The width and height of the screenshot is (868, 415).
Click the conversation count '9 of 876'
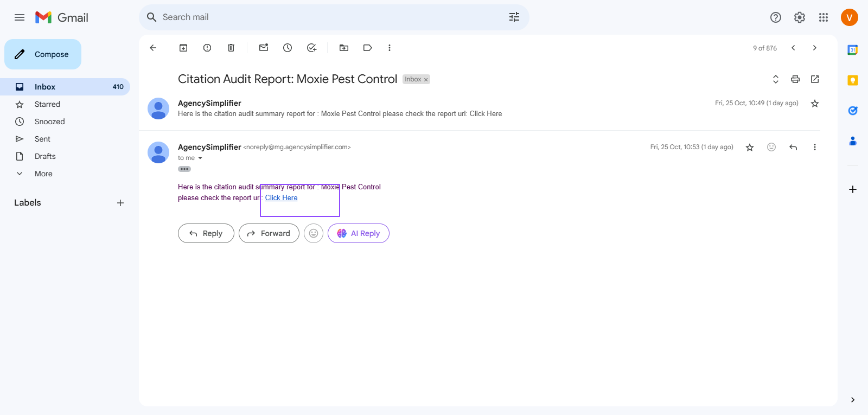[x=765, y=48]
